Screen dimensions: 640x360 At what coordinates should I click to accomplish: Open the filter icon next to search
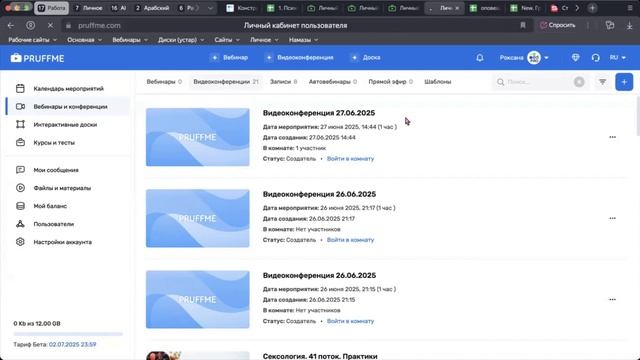[602, 82]
